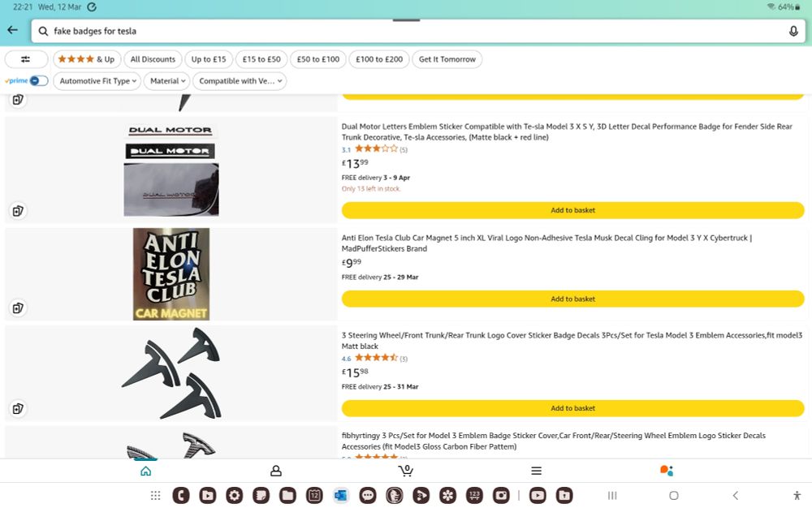Open the shopping basket cart icon

pos(405,470)
